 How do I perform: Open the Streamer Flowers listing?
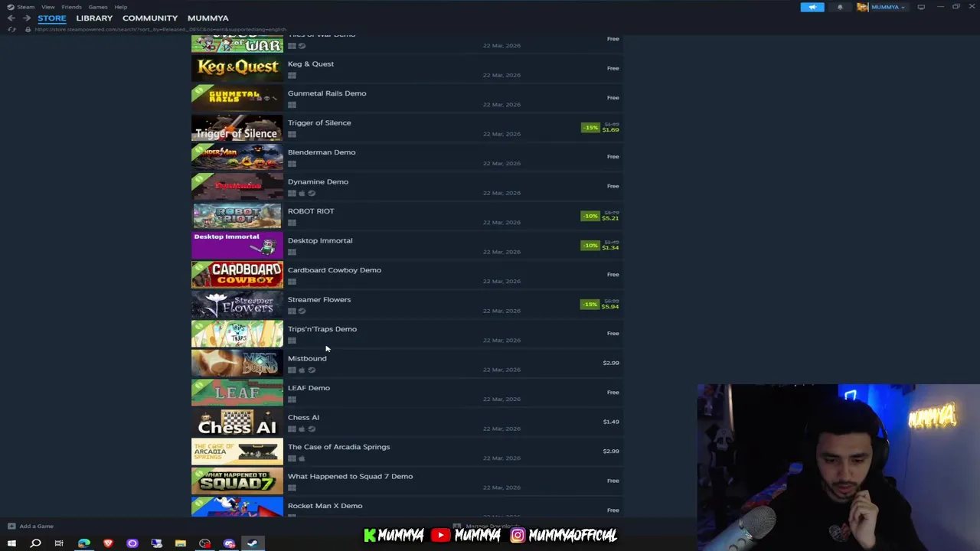pyautogui.click(x=407, y=304)
